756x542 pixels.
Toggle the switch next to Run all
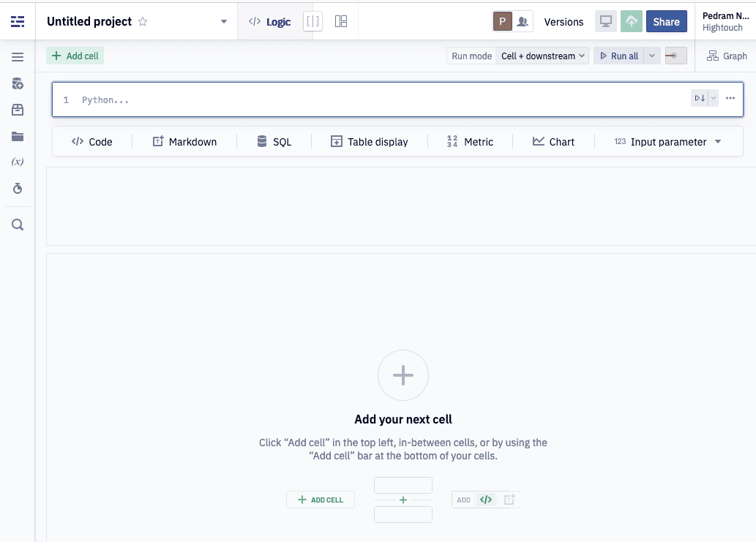pos(676,56)
